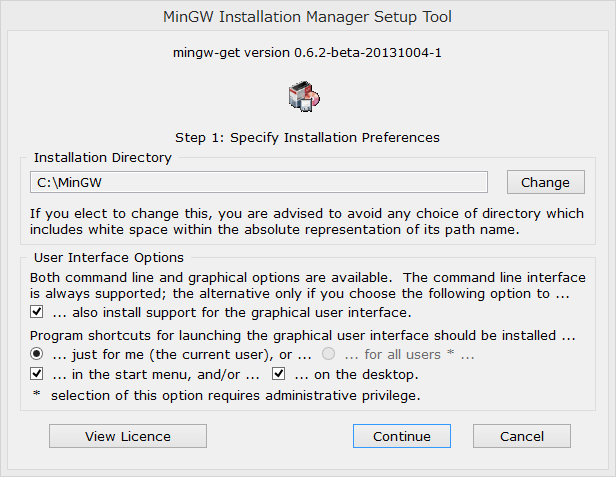Toggle the 'on the desktop' checkbox
Image resolution: width=616 pixels, height=477 pixels.
coord(279,374)
